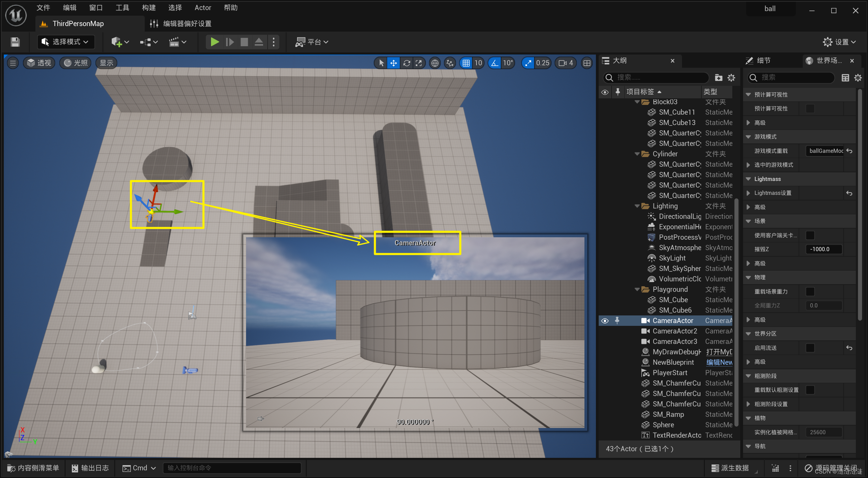Click the 透视 viewport button
The width and height of the screenshot is (868, 478).
39,63
